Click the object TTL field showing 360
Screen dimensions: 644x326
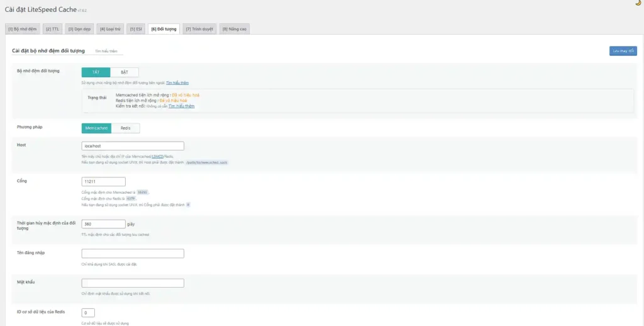pos(104,224)
